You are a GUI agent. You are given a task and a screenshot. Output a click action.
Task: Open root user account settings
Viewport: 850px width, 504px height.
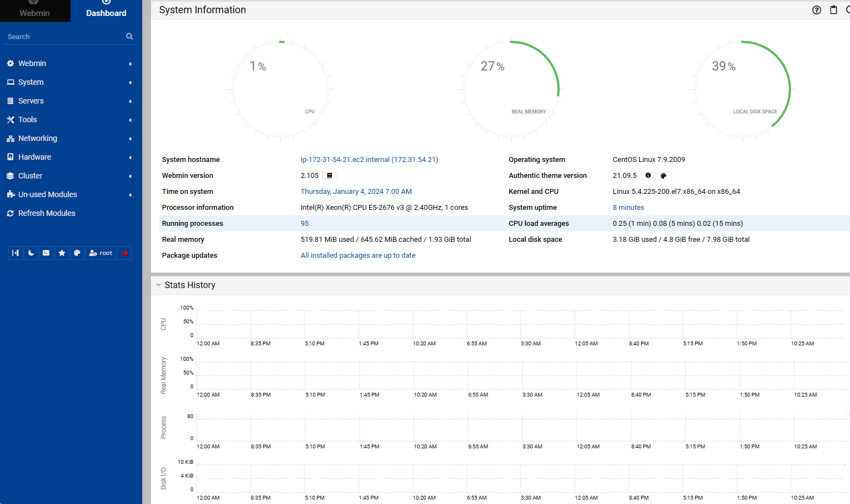click(101, 253)
